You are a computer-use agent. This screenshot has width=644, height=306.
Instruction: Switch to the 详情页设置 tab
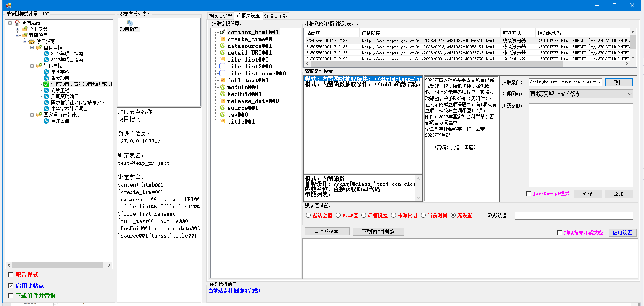[x=248, y=15]
